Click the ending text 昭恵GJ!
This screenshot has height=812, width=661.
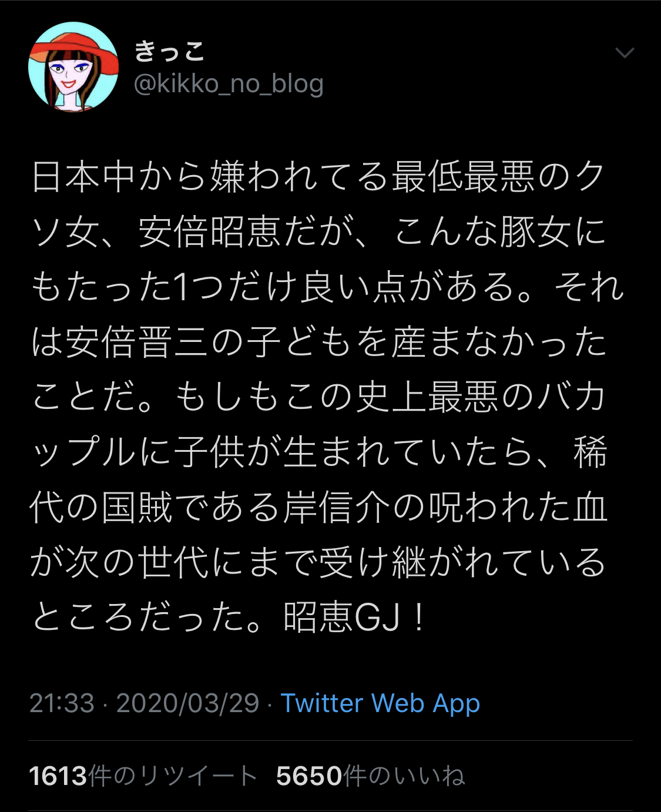click(354, 618)
